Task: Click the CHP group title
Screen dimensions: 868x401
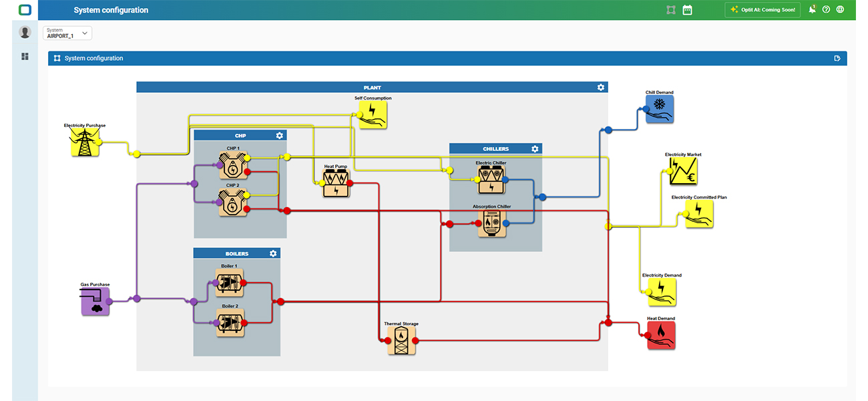Action: tap(240, 136)
